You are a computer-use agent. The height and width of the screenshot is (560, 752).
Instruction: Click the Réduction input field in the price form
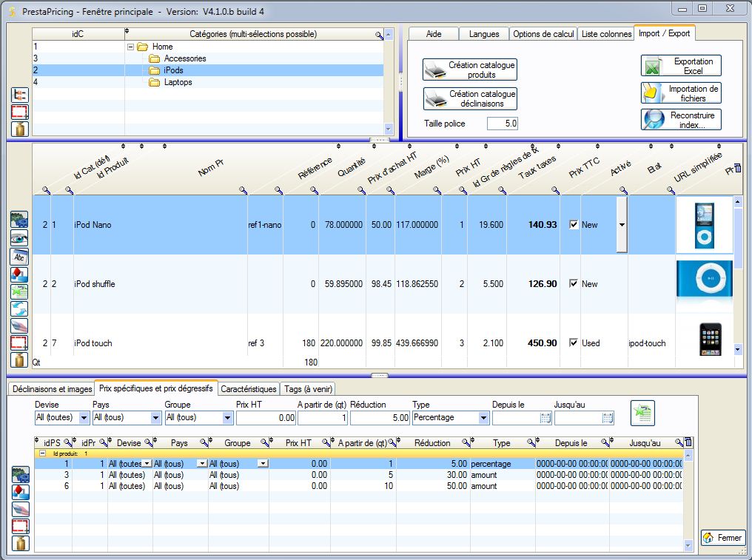coord(380,418)
